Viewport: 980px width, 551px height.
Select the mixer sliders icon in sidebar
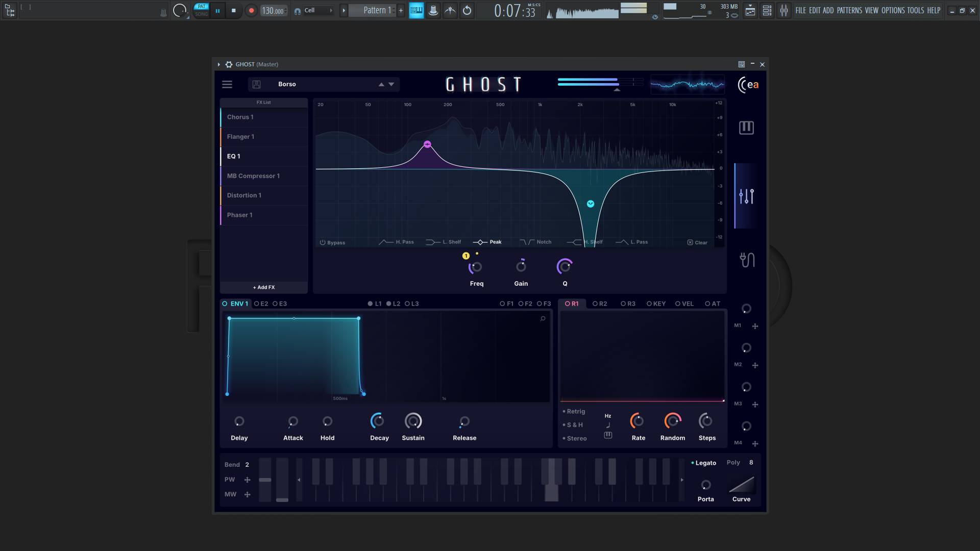click(x=746, y=196)
